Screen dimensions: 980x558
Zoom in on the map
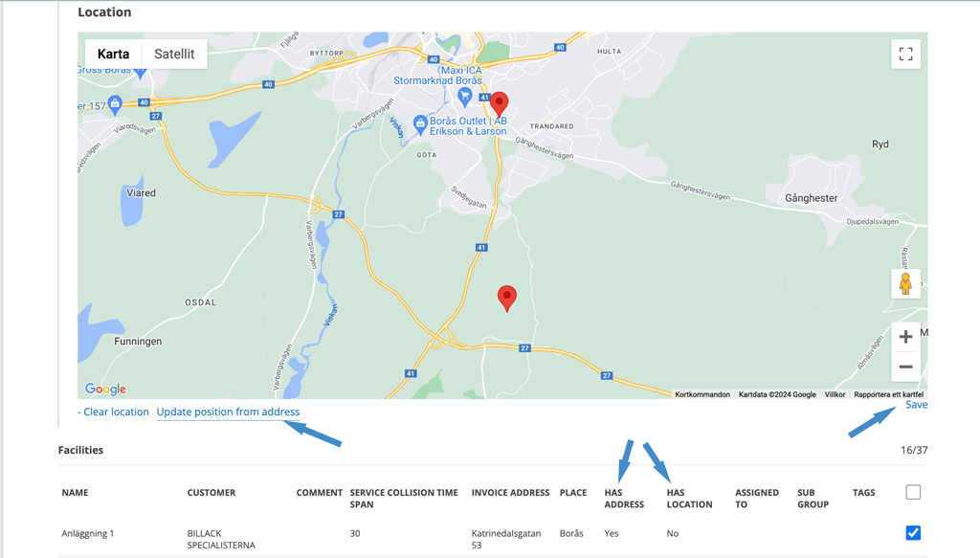905,338
